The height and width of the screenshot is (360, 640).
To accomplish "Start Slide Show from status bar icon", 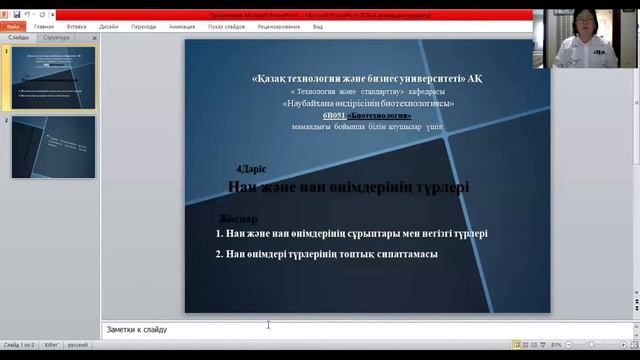I will [542, 345].
